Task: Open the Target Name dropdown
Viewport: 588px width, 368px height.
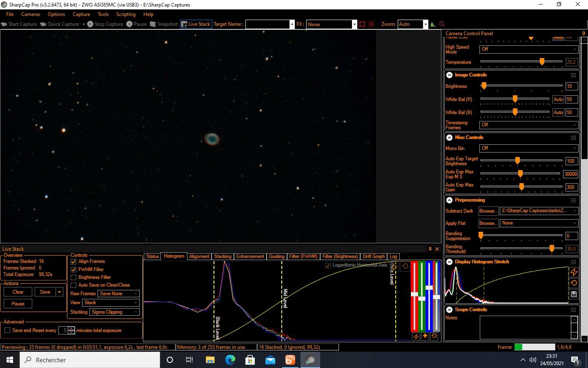Action: [292, 24]
